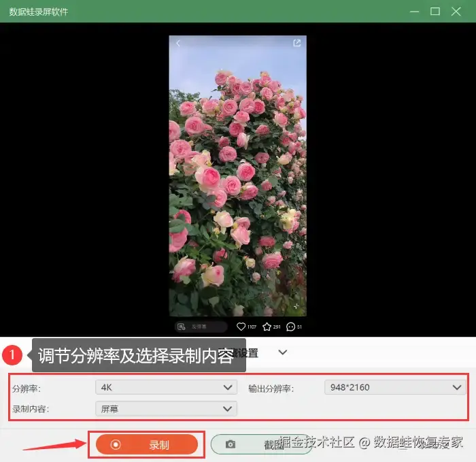The height and width of the screenshot is (462, 476).
Task: Click the 1107 likes count
Action: 252,327
